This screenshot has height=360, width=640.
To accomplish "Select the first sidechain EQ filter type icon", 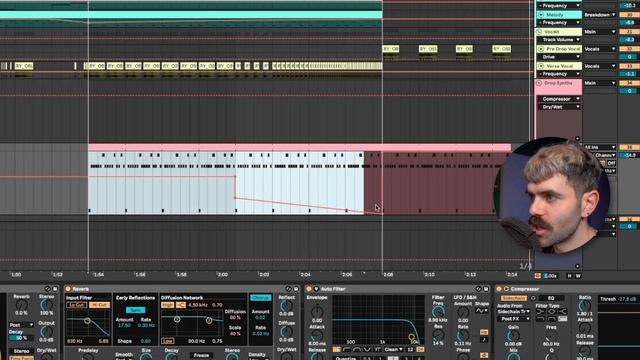I will click(540, 311).
